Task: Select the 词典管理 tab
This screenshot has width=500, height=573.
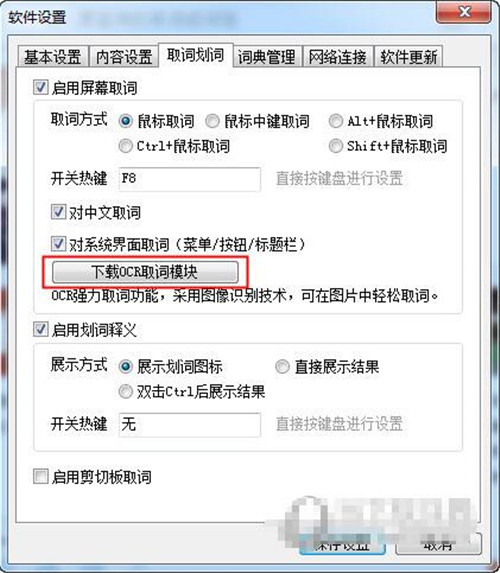Action: 266,57
